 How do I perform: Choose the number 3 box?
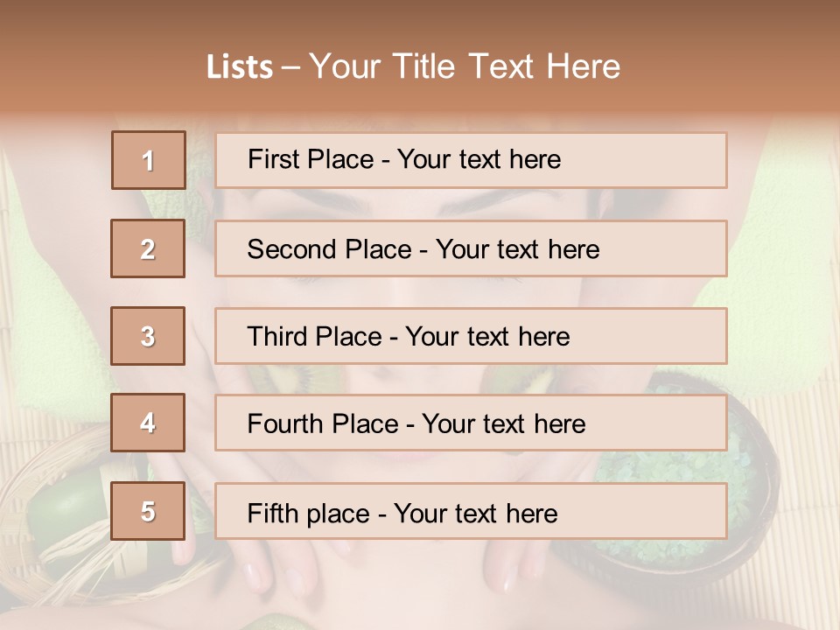coord(148,336)
